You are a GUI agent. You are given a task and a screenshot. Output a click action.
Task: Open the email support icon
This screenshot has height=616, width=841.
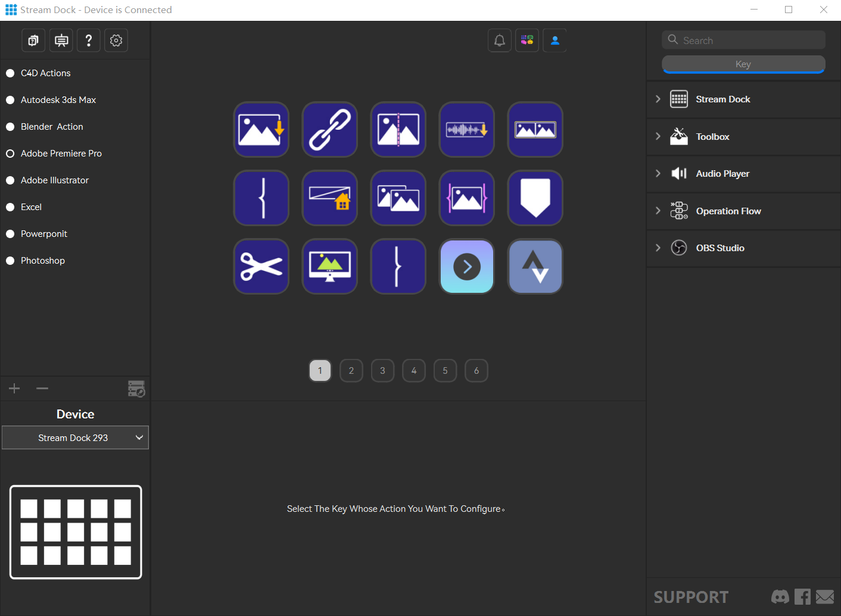coord(825,596)
